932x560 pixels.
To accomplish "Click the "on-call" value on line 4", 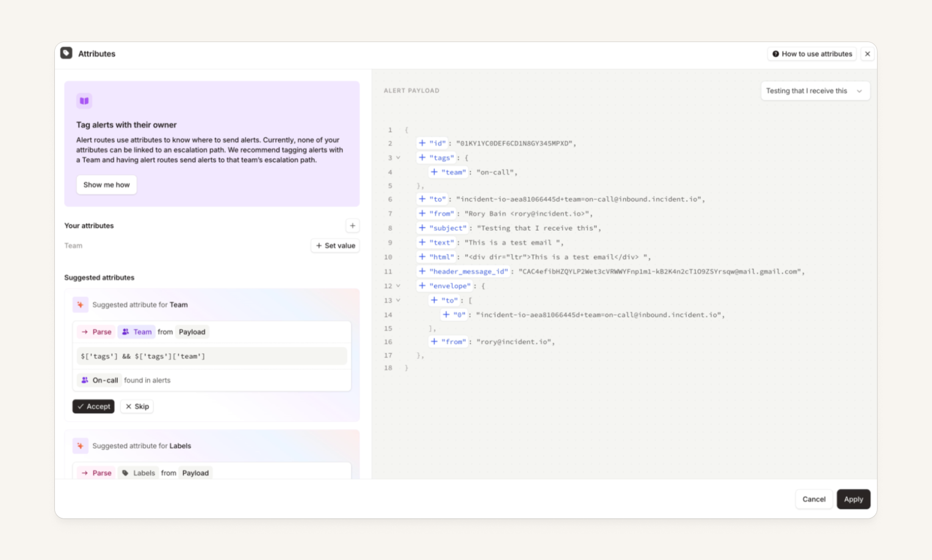I will pyautogui.click(x=495, y=172).
